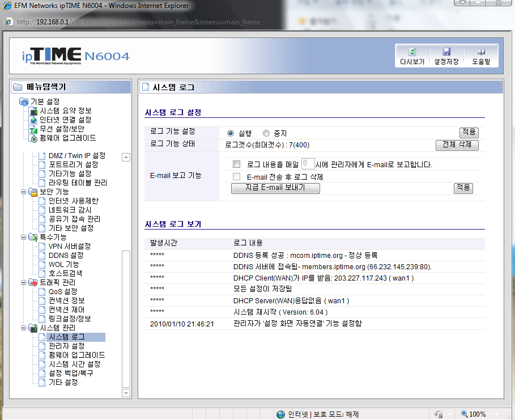Viewport: 515px width, 420px height.
Task: Select the 중지 radio button
Action: tap(266, 133)
